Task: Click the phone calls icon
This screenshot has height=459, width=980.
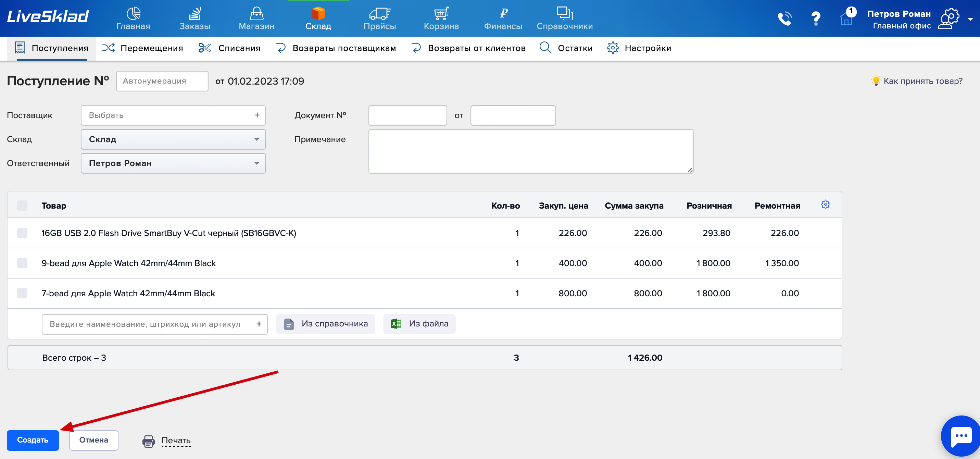Action: [x=784, y=18]
